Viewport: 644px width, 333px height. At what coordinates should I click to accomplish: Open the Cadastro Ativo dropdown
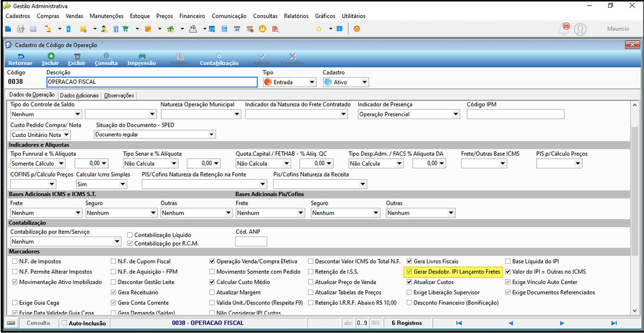(346, 82)
